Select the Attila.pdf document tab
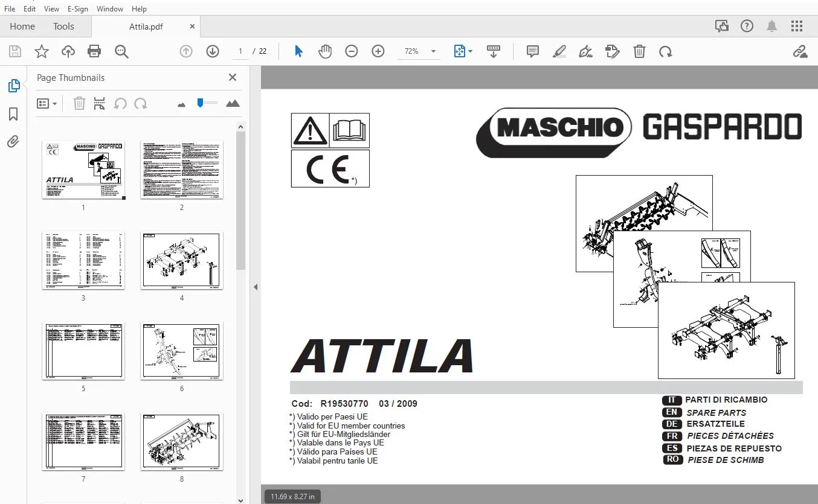Image resolution: width=818 pixels, height=504 pixels. 146,27
